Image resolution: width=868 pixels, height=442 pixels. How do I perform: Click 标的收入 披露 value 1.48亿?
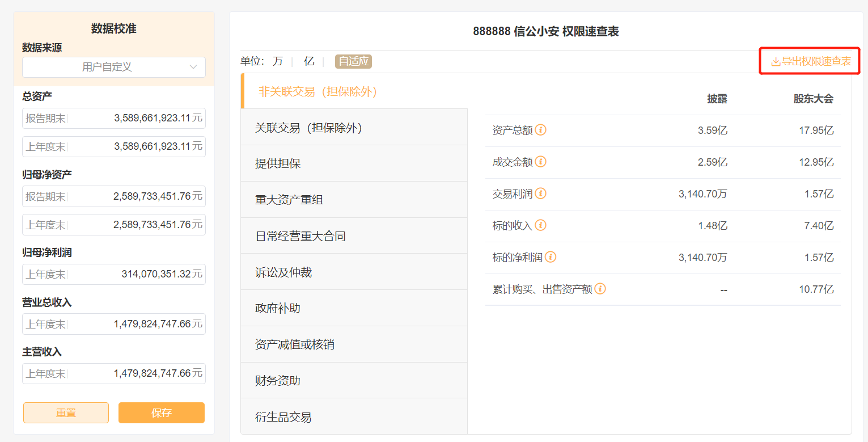(713, 226)
